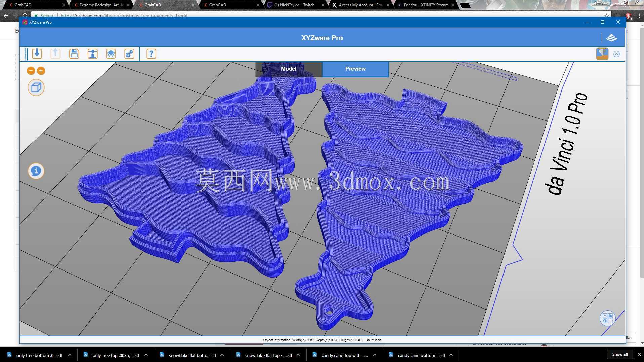
Task: Collapse the toolbar with the circled up-chevron
Action: (x=616, y=54)
